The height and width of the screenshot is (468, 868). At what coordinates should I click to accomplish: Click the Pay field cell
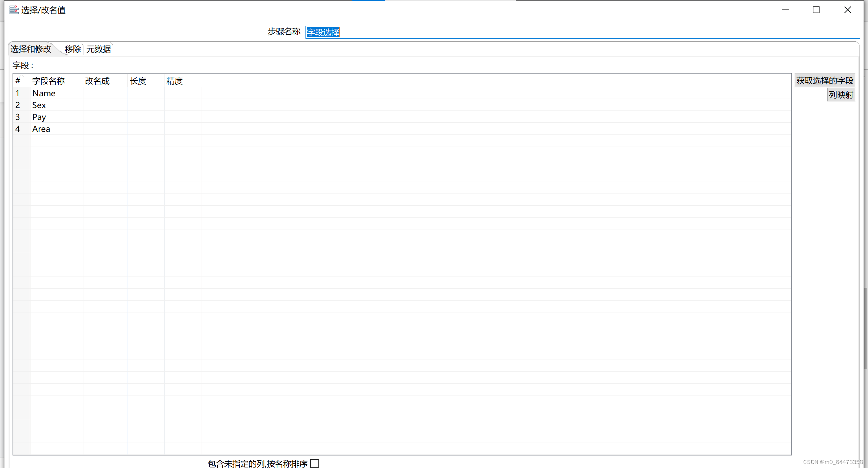pos(39,117)
